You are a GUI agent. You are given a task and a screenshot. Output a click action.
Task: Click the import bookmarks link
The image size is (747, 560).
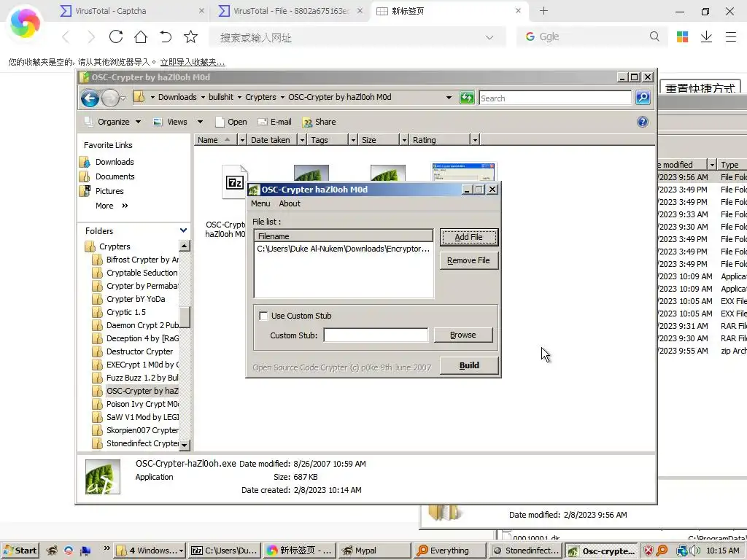tap(193, 62)
